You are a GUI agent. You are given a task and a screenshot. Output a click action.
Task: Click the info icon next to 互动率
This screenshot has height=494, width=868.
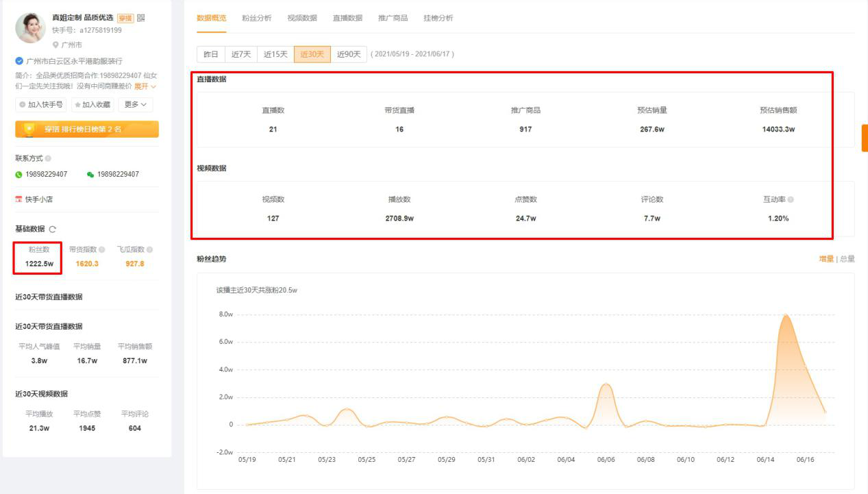click(791, 199)
